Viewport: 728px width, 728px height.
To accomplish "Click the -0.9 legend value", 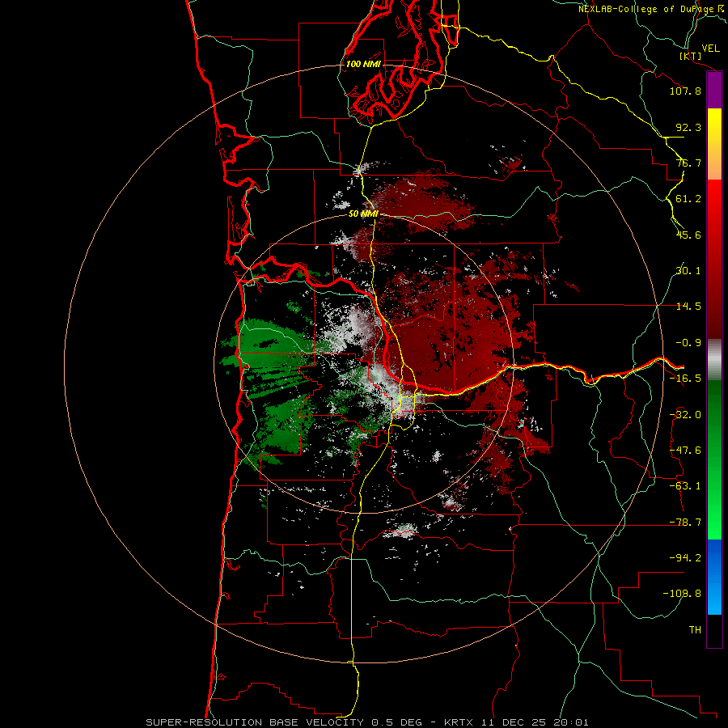I will (688, 343).
